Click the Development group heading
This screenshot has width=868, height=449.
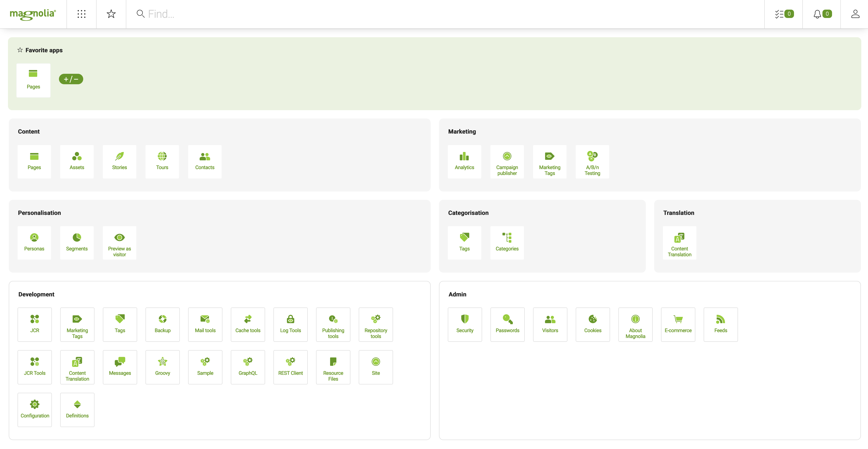pos(36,294)
